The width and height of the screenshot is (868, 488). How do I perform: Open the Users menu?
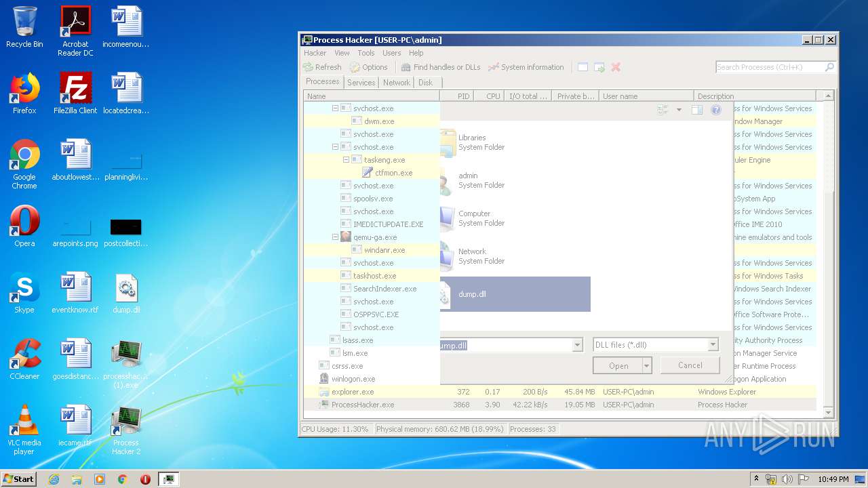tap(391, 53)
